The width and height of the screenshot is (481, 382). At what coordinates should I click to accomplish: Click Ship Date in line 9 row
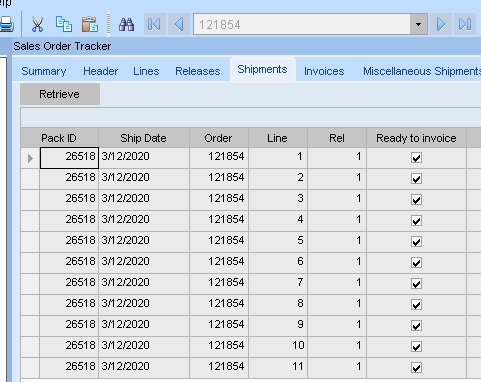click(x=144, y=326)
